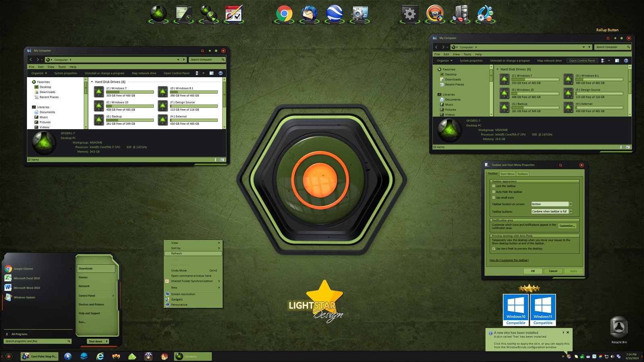Click (G:) Backup usage bar in right window
The image size is (644, 362).
coord(535,107)
